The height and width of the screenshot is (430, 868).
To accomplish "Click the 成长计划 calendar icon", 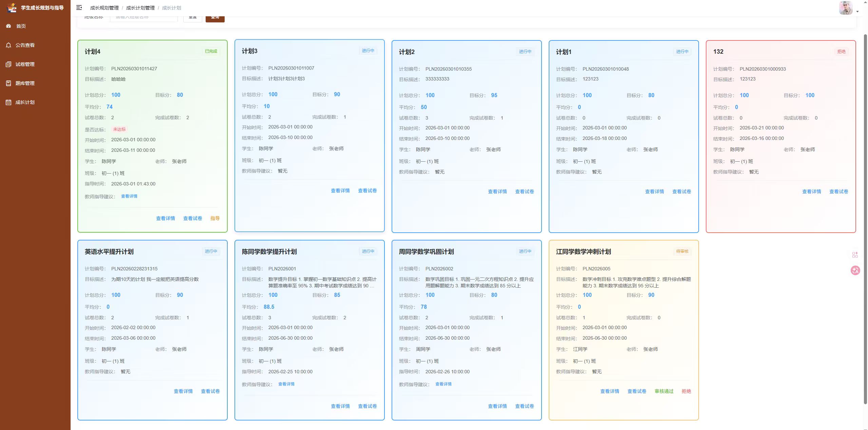I will tap(8, 102).
